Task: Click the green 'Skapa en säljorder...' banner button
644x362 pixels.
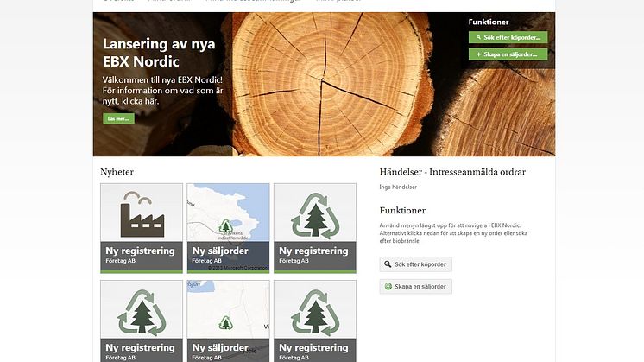Action: point(508,54)
